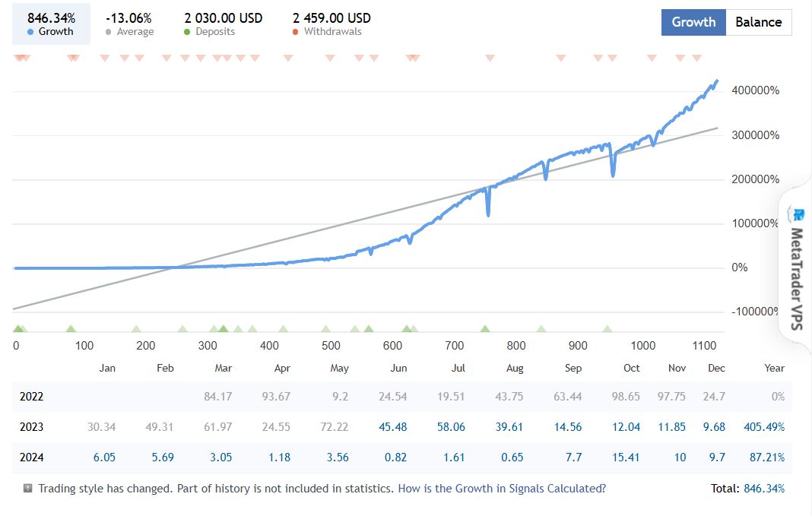Toggle the Deposits series via 2 030.00 USD

pyautogui.click(x=223, y=17)
